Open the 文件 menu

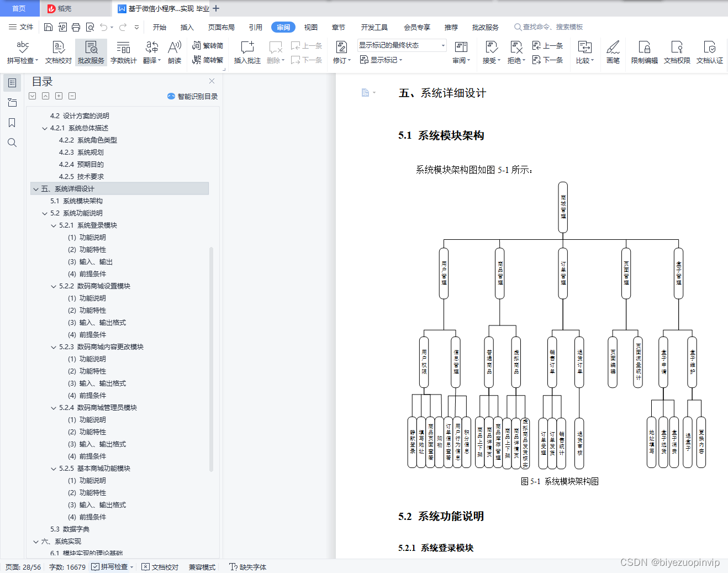(21, 27)
